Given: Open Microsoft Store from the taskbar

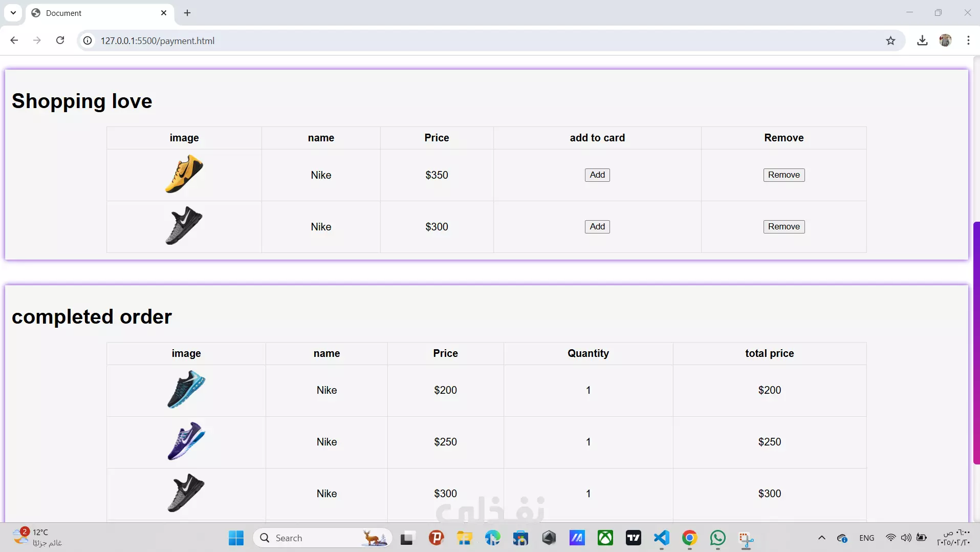Looking at the screenshot, I should point(520,538).
